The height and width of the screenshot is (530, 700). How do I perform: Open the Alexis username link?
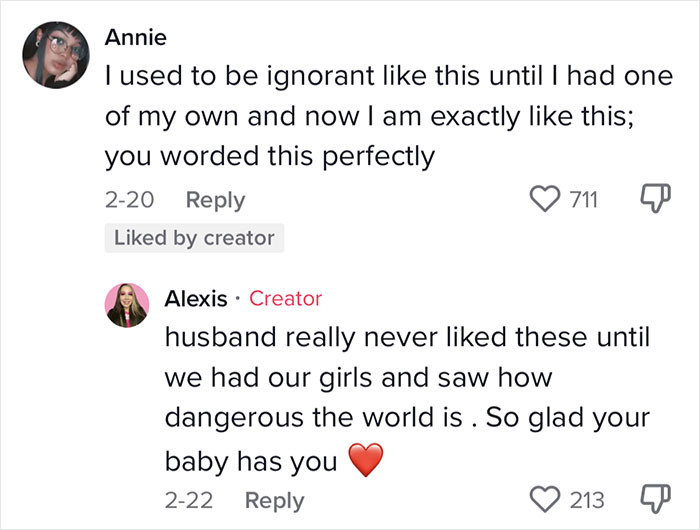click(195, 298)
